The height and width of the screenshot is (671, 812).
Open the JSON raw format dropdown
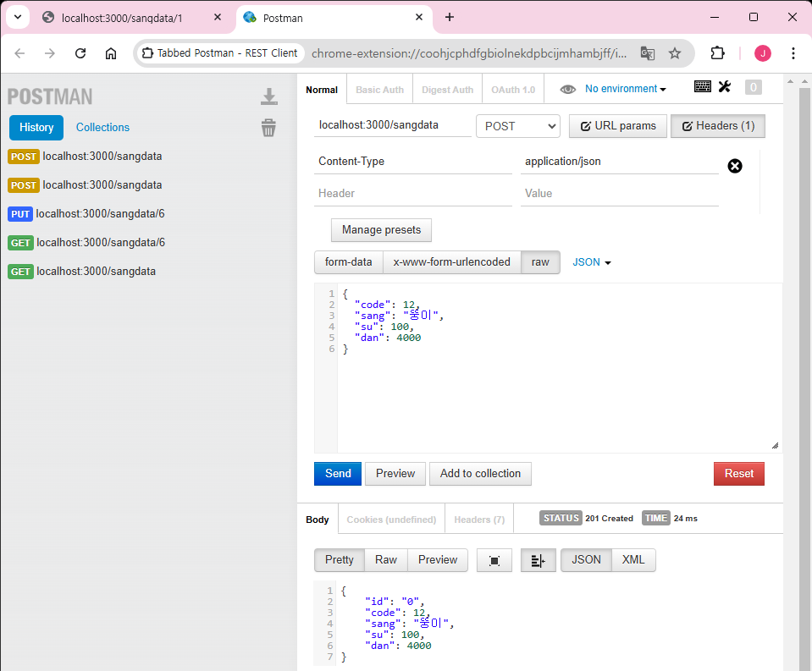pos(591,262)
